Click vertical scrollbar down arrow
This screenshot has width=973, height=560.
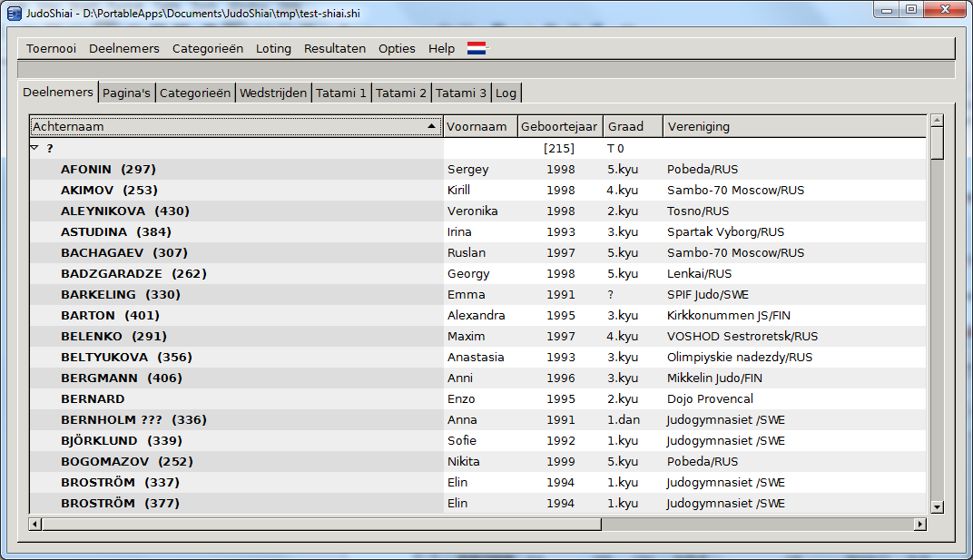937,507
